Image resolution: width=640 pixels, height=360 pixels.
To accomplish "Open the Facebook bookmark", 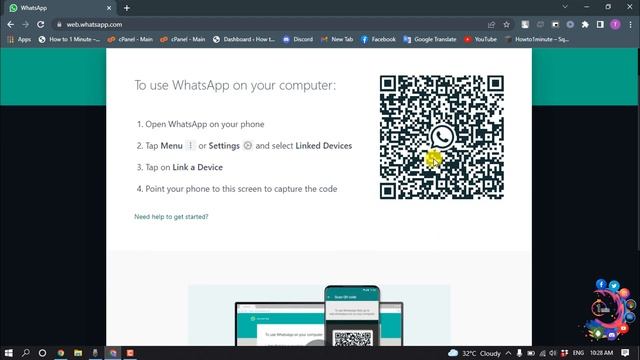I will coord(378,39).
